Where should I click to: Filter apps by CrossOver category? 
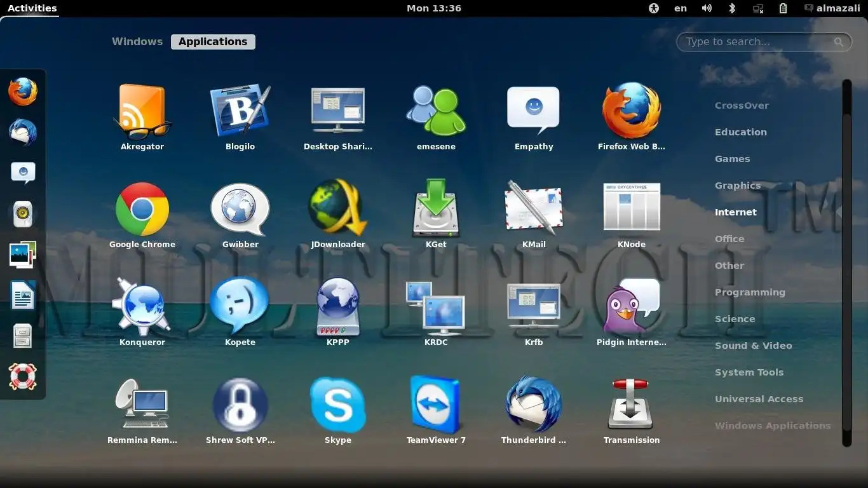coord(742,105)
